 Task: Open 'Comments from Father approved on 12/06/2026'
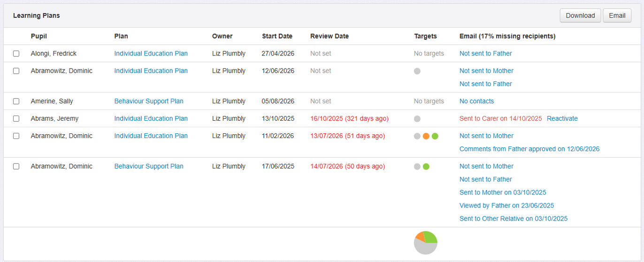tap(529, 149)
